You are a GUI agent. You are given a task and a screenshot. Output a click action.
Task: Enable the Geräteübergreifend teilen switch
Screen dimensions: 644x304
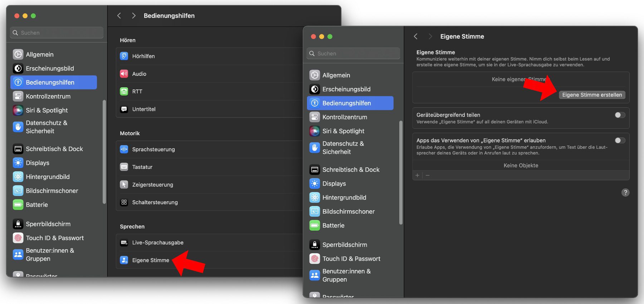(x=620, y=115)
